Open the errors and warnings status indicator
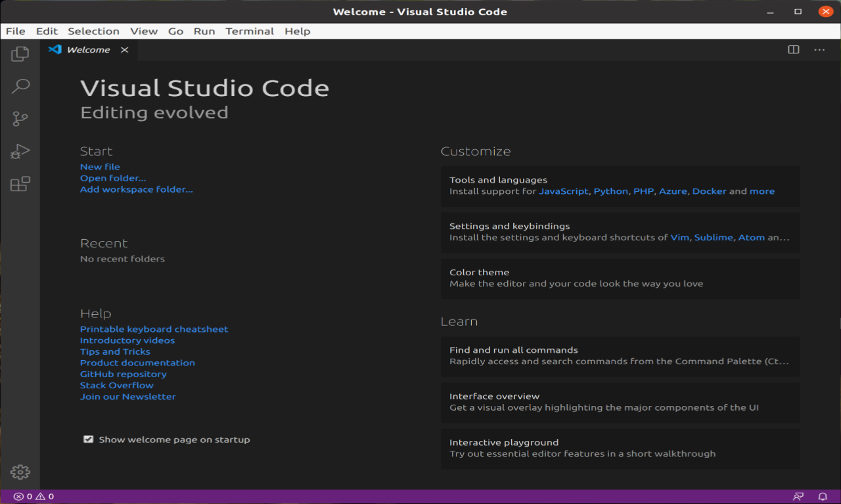 click(34, 497)
